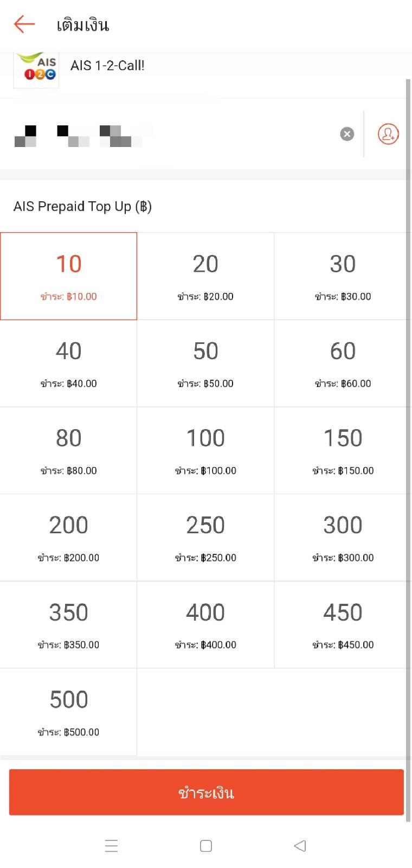
Task: Pick the 80 baht amount
Action: click(68, 450)
